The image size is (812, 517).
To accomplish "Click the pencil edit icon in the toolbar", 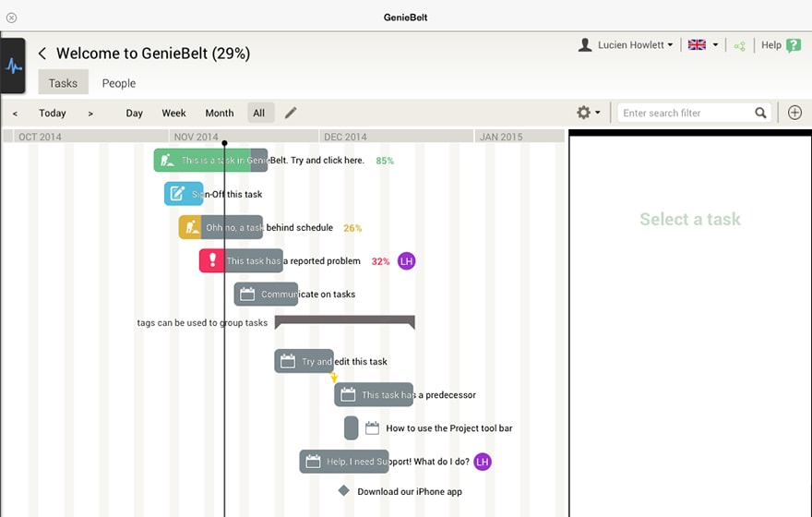I will (291, 113).
